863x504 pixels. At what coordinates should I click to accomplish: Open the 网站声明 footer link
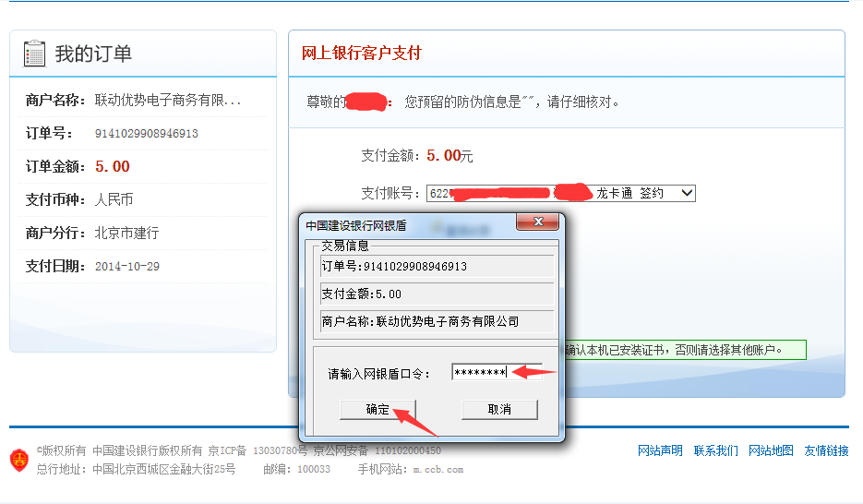point(660,450)
